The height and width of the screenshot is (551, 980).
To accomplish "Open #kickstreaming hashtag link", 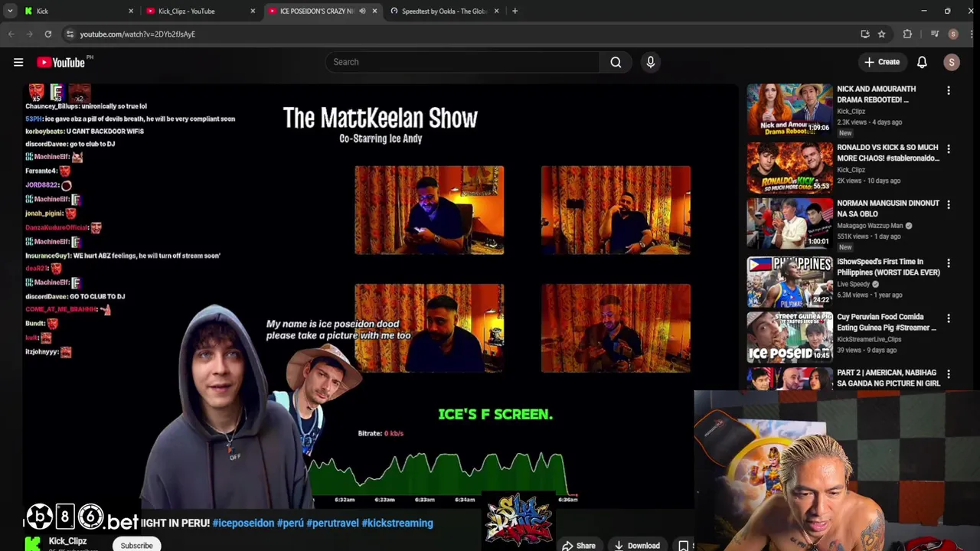I will click(x=397, y=523).
